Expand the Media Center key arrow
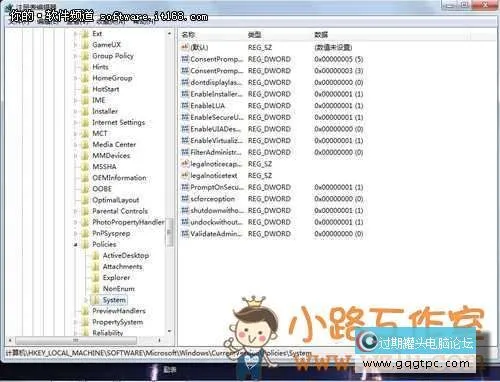Screen dimensions: 500x382 76,145
